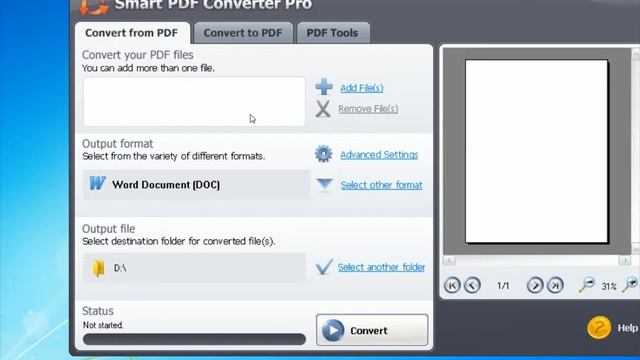Go to previous page in preview
The width and height of the screenshot is (640, 360).
pyautogui.click(x=472, y=285)
